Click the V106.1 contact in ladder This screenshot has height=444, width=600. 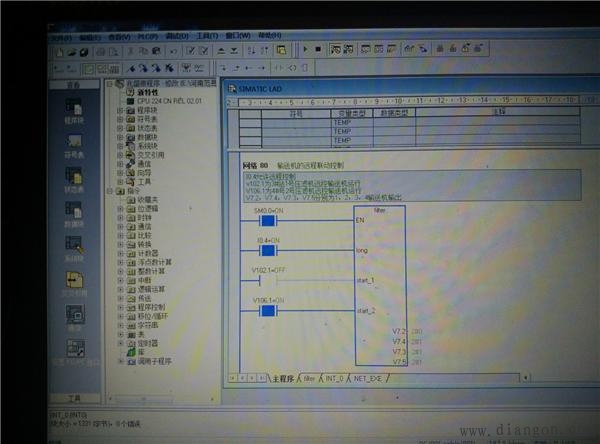pos(268,311)
